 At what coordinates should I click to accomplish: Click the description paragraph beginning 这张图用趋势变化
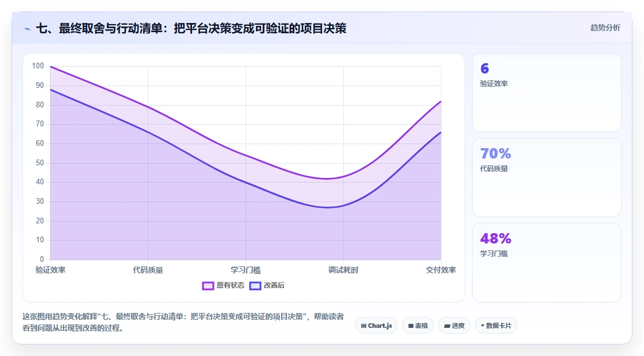(183, 322)
